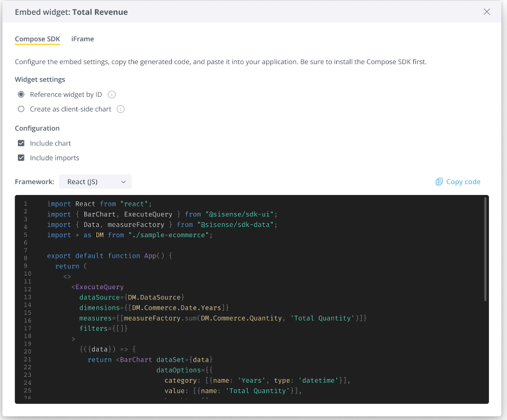Click the category 'Years' datetime line
The width and height of the screenshot is (507, 420).
[x=257, y=380]
